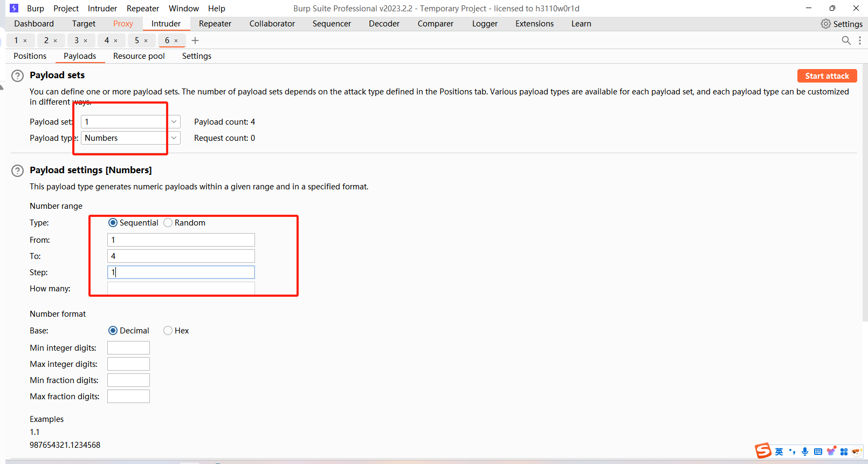Image resolution: width=868 pixels, height=464 pixels.
Task: Open help for Payload settings
Action: [18, 171]
